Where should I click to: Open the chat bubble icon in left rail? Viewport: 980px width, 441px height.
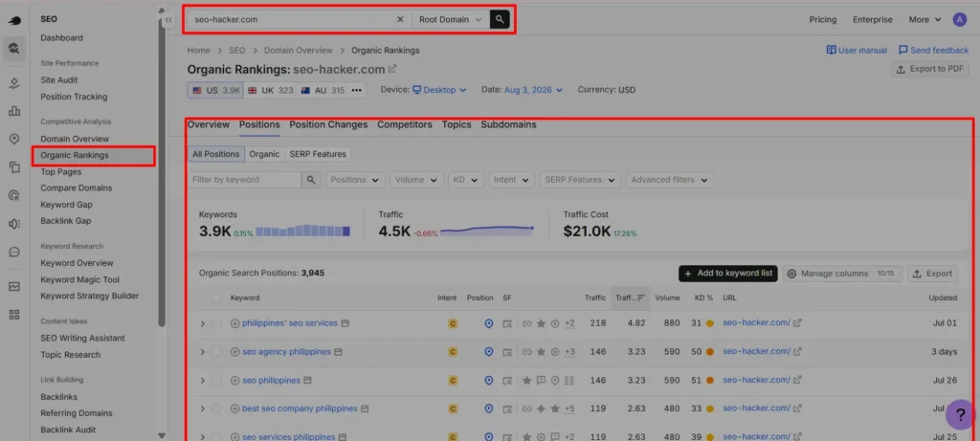14,253
